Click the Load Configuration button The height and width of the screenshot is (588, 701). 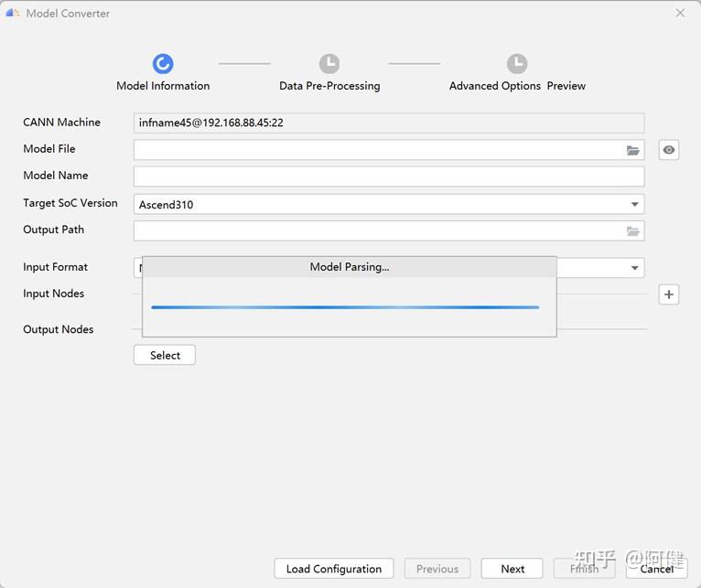pyautogui.click(x=334, y=569)
